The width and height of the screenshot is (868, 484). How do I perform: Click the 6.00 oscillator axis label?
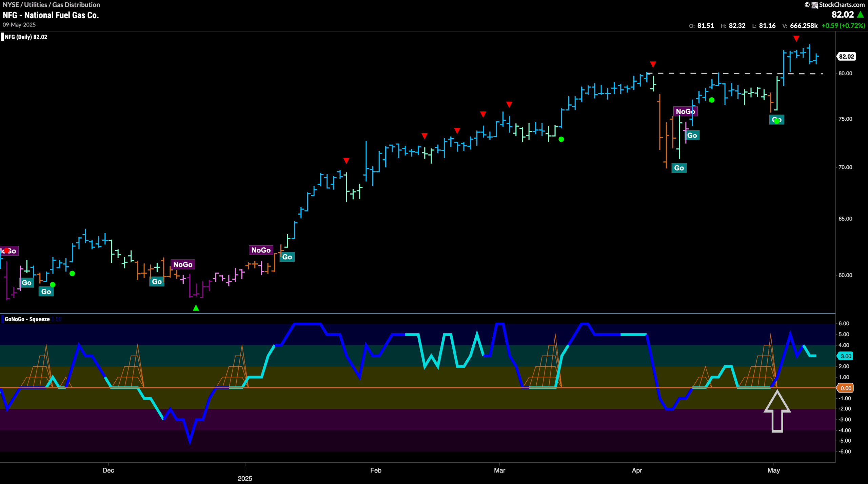pos(844,324)
